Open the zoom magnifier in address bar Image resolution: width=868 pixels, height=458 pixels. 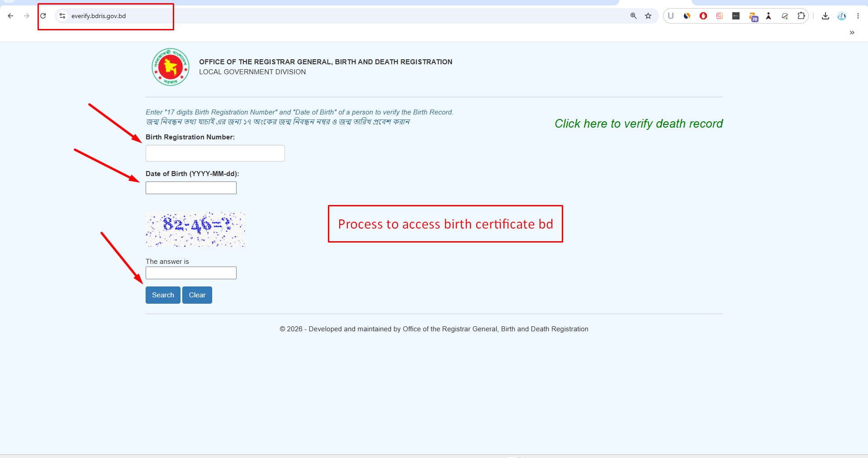pyautogui.click(x=634, y=16)
